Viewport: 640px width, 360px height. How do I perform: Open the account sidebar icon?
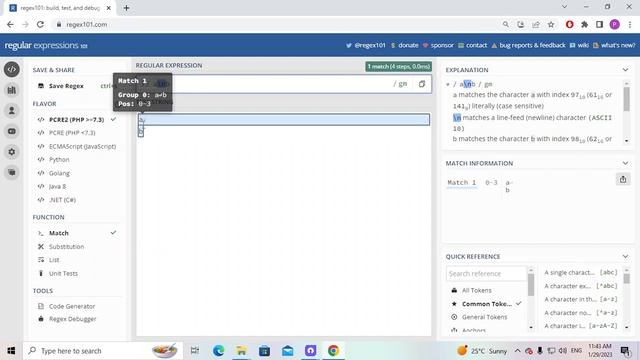click(x=12, y=111)
